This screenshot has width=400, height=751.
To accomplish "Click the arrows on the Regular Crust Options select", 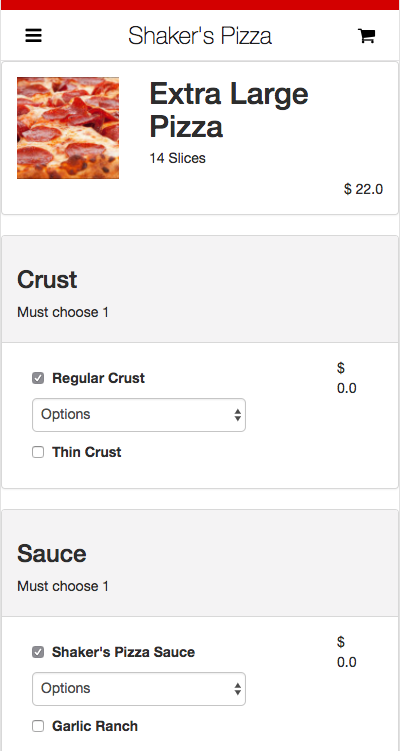I will click(238, 415).
